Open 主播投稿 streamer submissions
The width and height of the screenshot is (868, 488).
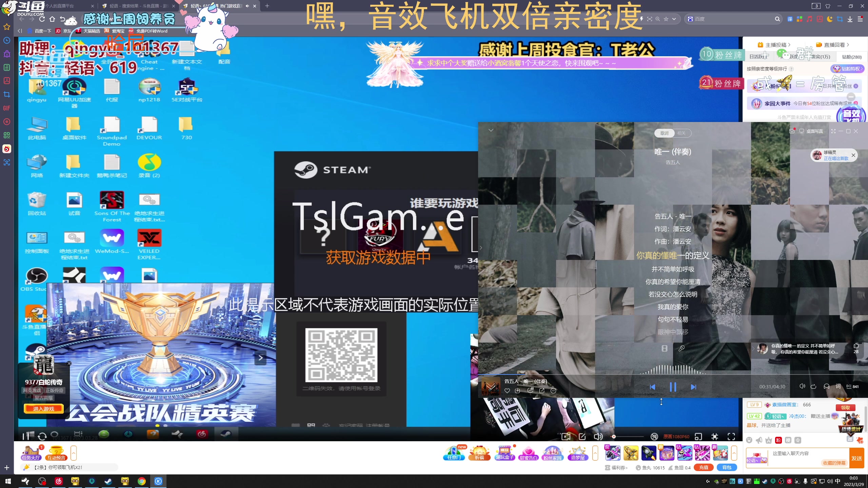(x=773, y=45)
